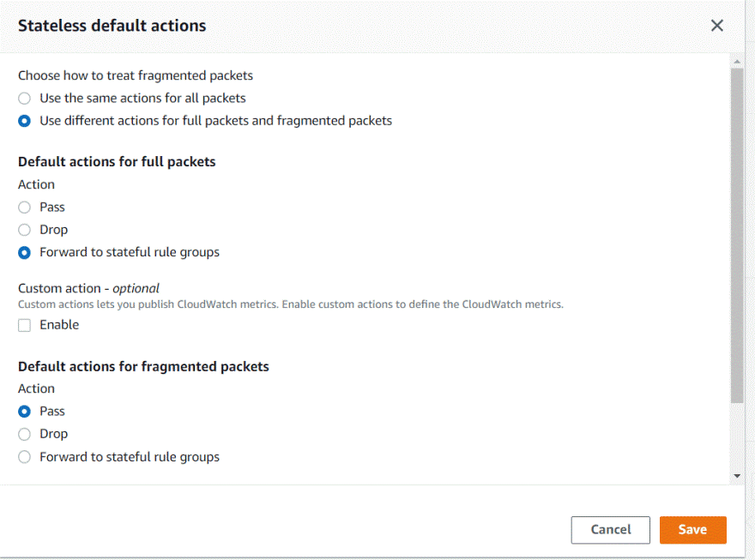The image size is (755, 560).
Task: Save the stateless default actions
Action: [x=692, y=530]
